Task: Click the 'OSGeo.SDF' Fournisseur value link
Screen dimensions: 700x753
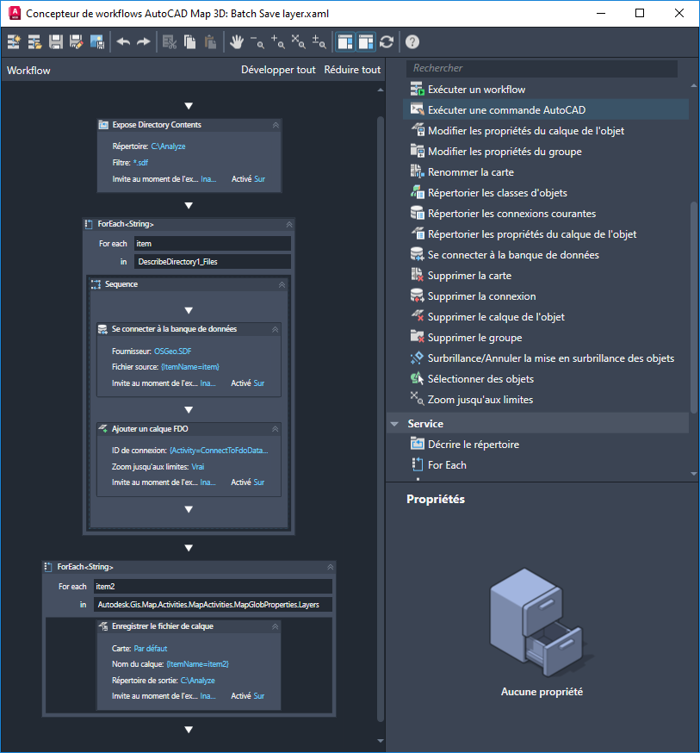Action: (x=173, y=352)
